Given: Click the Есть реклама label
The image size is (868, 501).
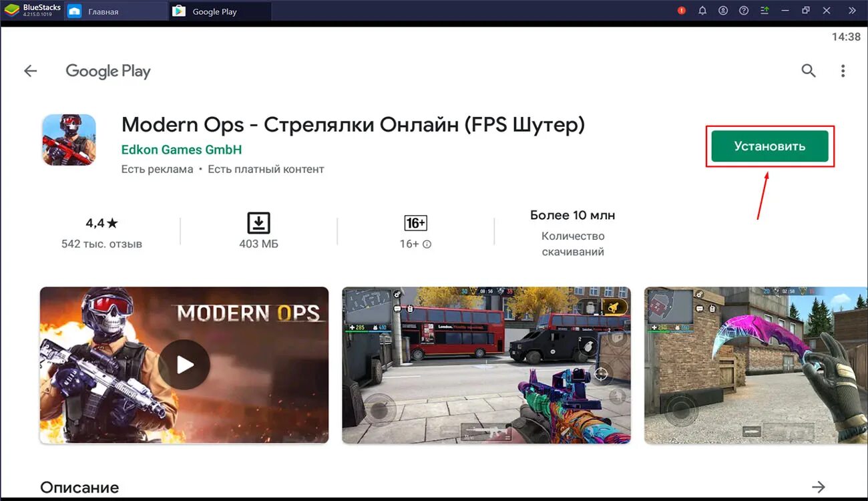Looking at the screenshot, I should [157, 169].
